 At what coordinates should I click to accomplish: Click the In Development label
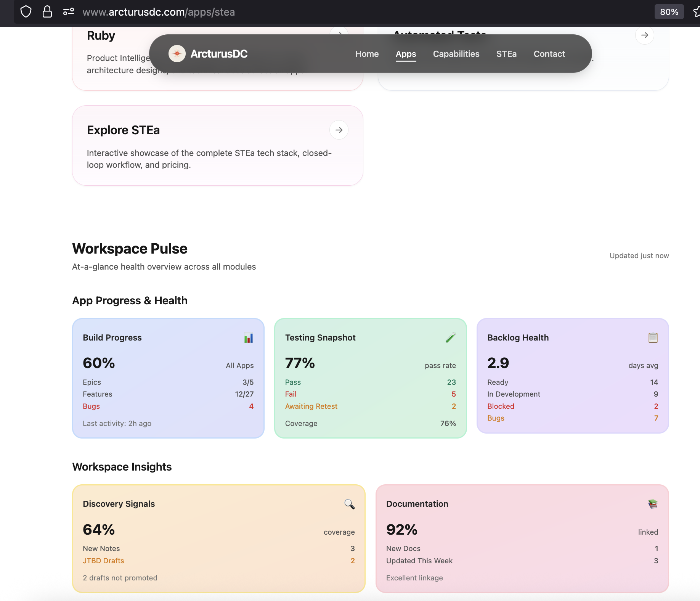pos(514,394)
